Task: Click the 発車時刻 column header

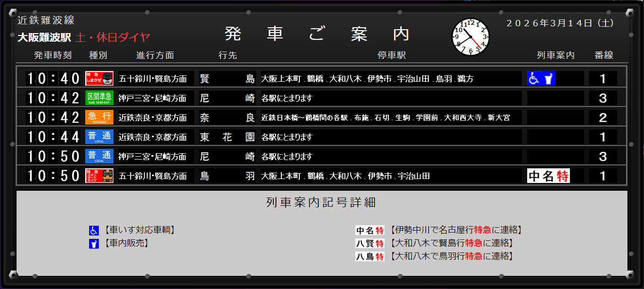Action: click(53, 55)
